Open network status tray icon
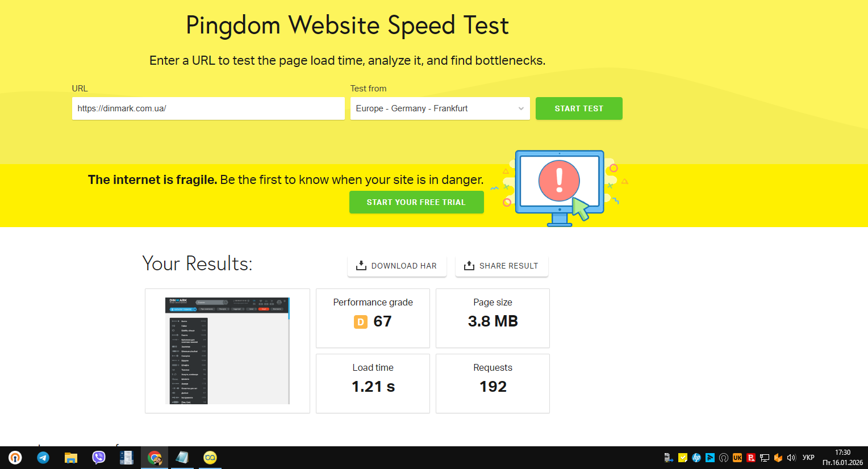 tap(765, 458)
